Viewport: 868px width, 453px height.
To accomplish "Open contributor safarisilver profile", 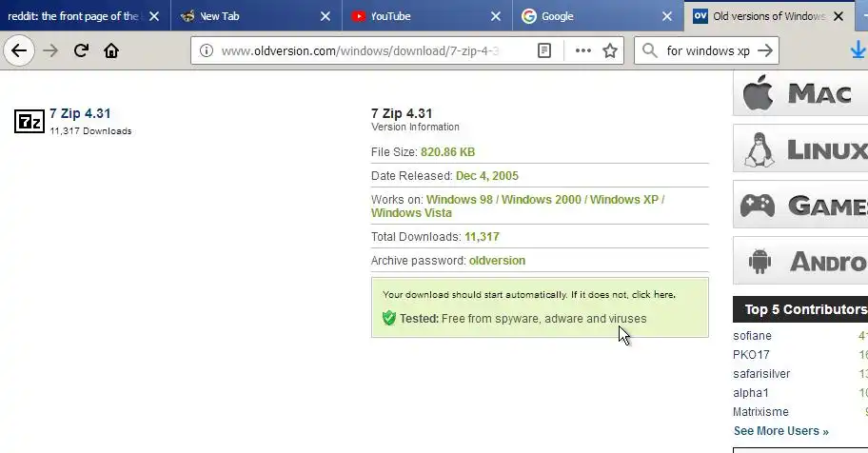I will (x=761, y=374).
